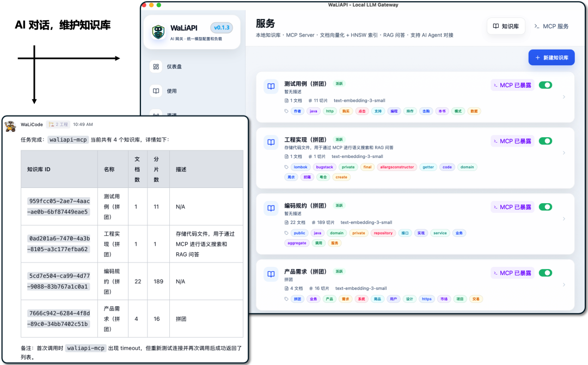
Task: Click the WaLiAPI robot logo icon
Action: [x=158, y=32]
